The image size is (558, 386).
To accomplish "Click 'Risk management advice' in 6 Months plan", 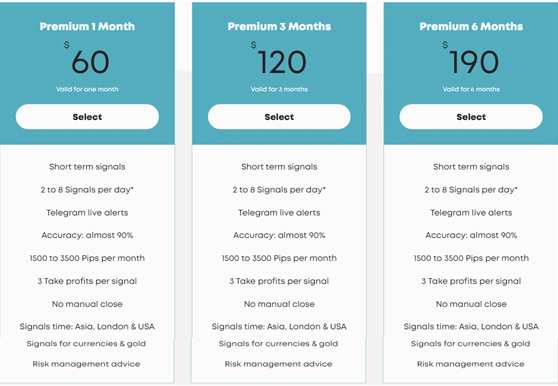I will [470, 364].
